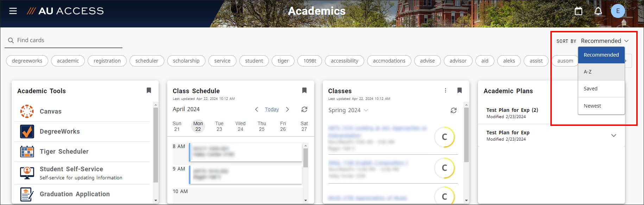This screenshot has height=205, width=644.
Task: Filter cards by the scholarship tag
Action: click(186, 61)
